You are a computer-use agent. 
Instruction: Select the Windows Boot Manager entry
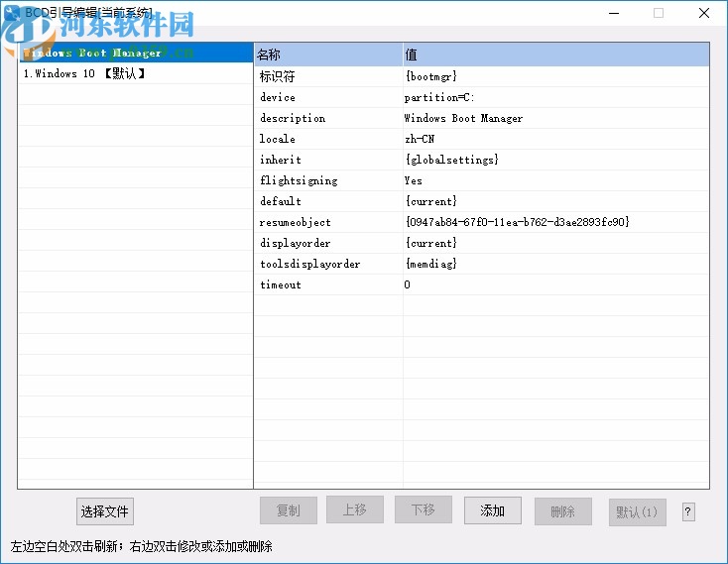(135, 53)
